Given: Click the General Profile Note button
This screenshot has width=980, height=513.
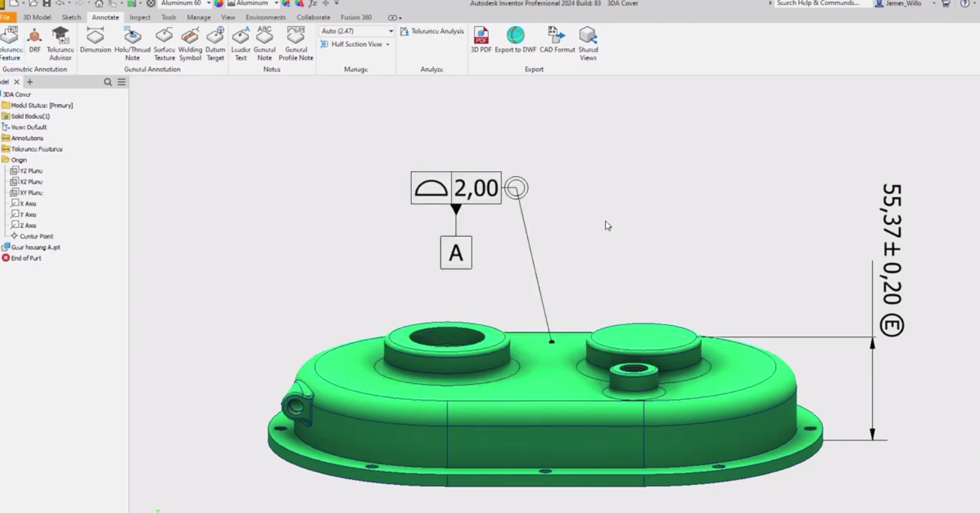Looking at the screenshot, I should click(x=296, y=43).
